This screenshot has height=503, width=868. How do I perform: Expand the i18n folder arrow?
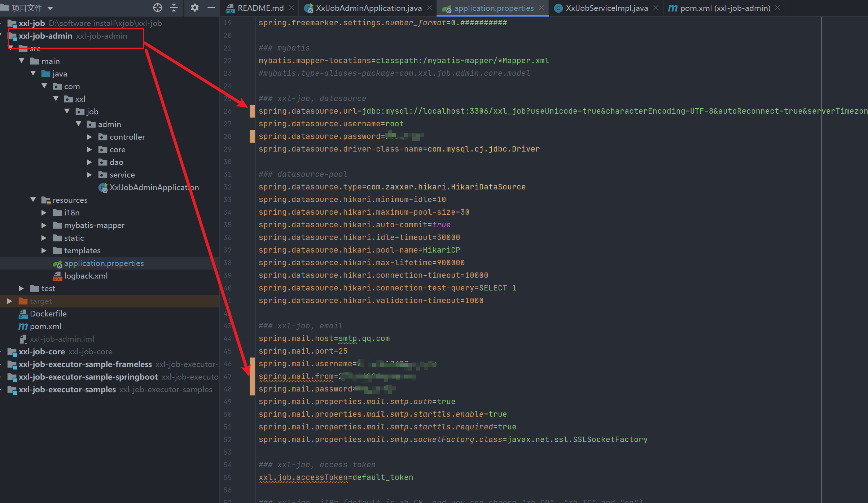[44, 213]
